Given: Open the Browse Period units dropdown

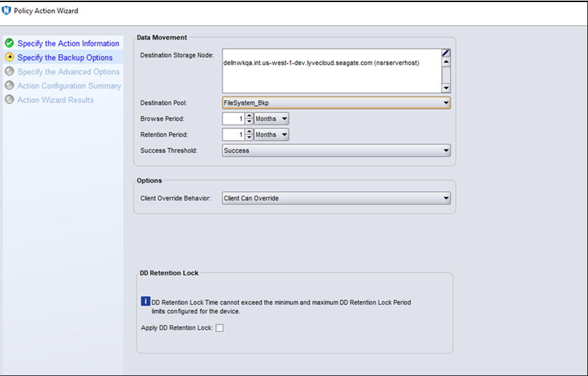Looking at the screenshot, I should [x=272, y=118].
